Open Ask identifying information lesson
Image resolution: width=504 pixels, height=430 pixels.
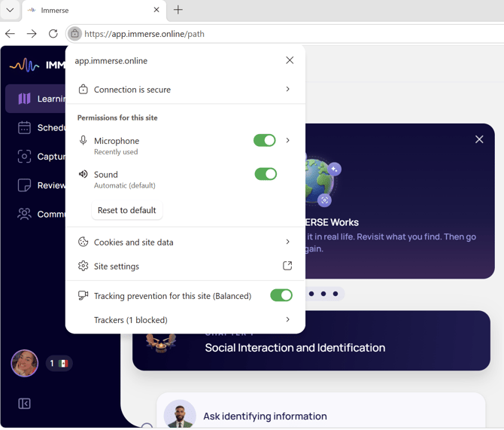click(x=320, y=410)
